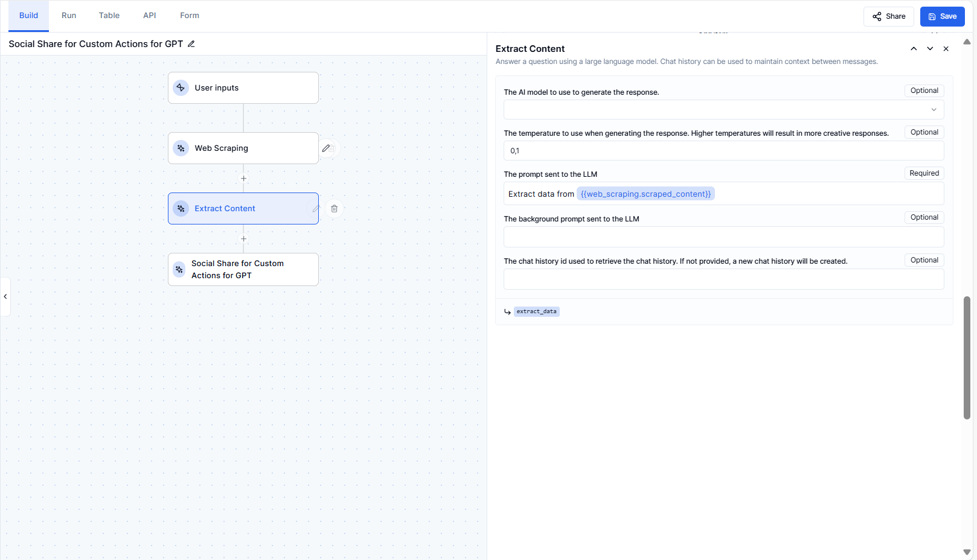Close the Extract Content panel
The width and height of the screenshot is (977, 560).
click(x=946, y=49)
